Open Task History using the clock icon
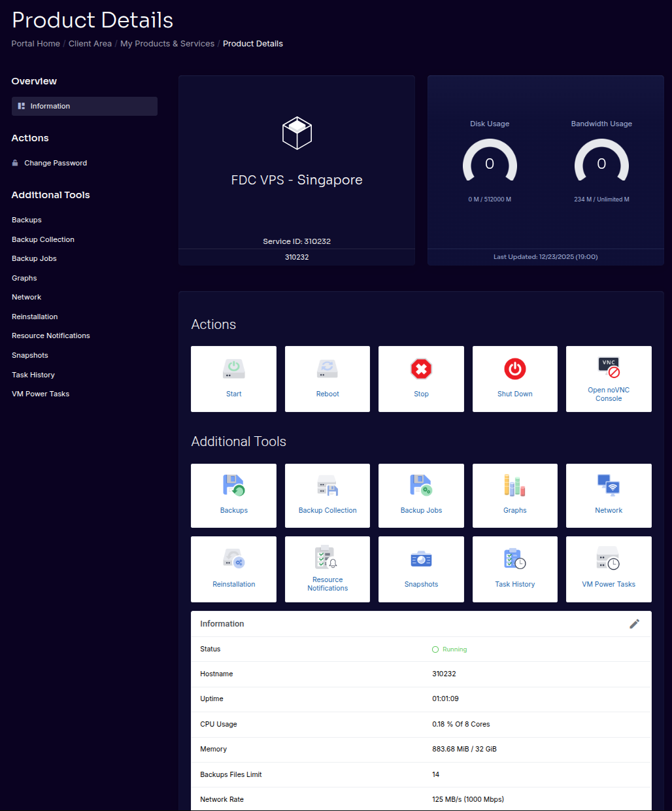 pos(514,568)
